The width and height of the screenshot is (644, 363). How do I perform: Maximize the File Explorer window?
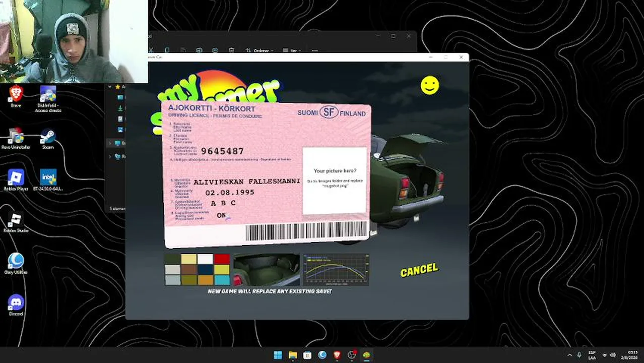(x=393, y=36)
